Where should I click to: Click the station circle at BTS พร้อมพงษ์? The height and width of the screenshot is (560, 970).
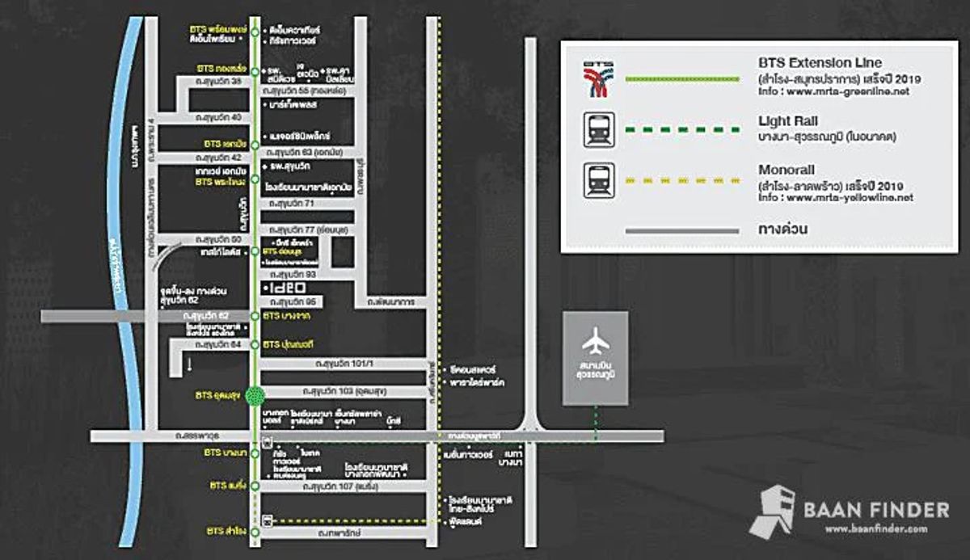click(x=255, y=32)
